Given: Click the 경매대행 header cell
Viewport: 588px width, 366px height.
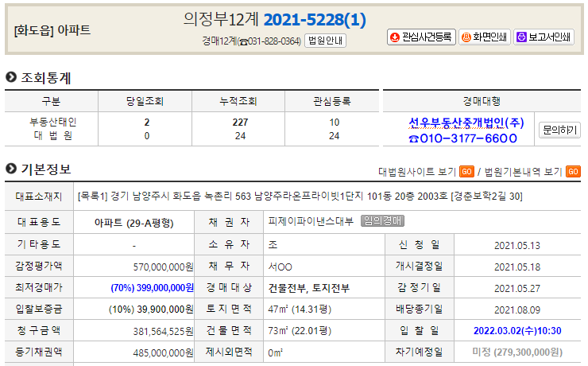Looking at the screenshot, I should pos(482,101).
